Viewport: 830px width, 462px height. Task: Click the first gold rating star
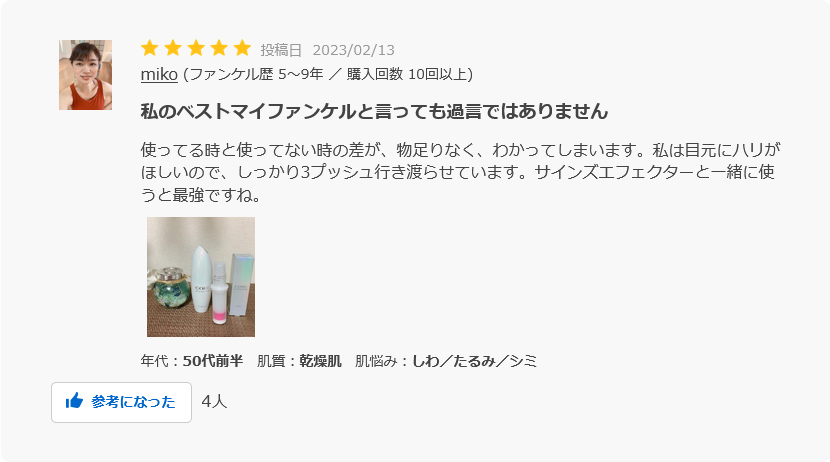tap(150, 48)
